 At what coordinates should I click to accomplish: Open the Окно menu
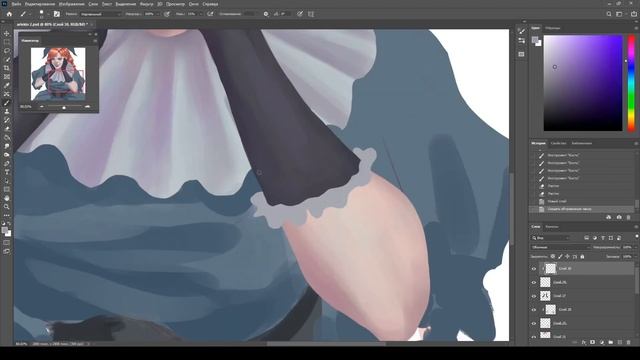(193, 4)
